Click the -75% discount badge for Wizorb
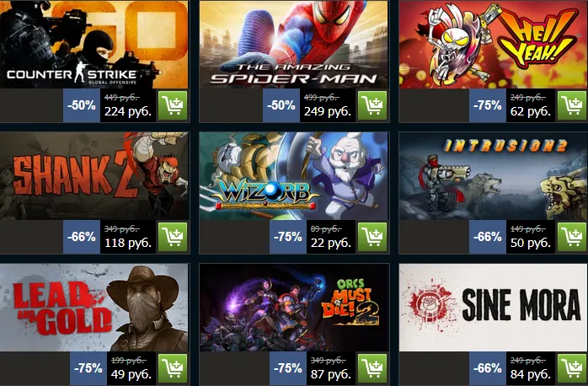 pyautogui.click(x=288, y=237)
